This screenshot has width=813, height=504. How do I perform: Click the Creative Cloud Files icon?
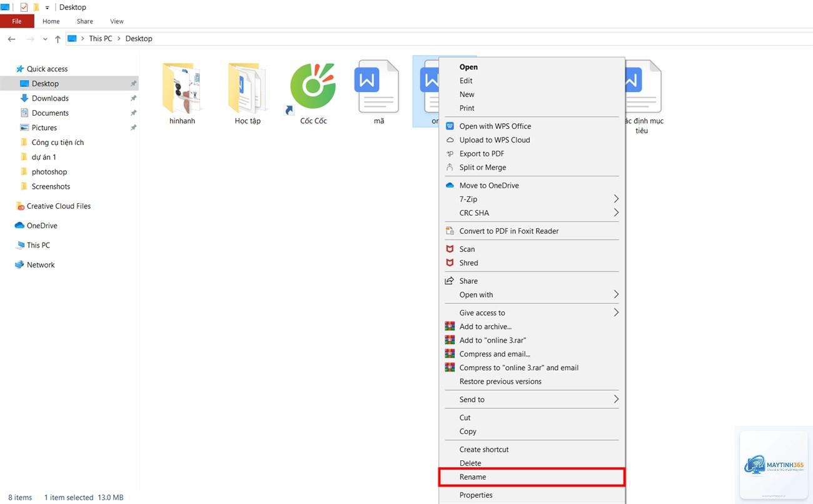[20, 206]
